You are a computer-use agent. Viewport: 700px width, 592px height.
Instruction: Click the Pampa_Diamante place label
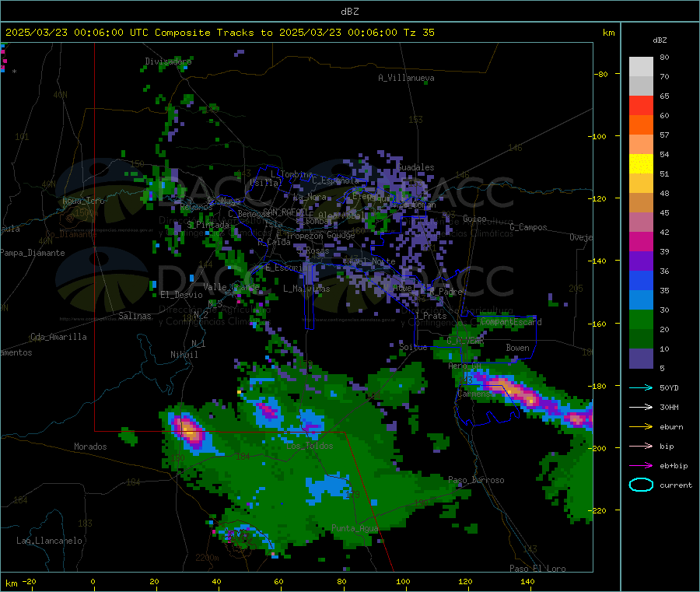point(33,253)
